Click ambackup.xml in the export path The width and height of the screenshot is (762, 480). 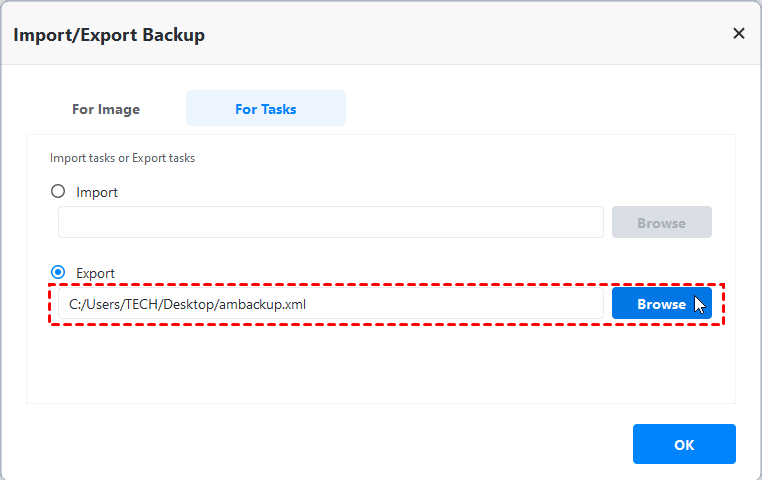tap(266, 304)
